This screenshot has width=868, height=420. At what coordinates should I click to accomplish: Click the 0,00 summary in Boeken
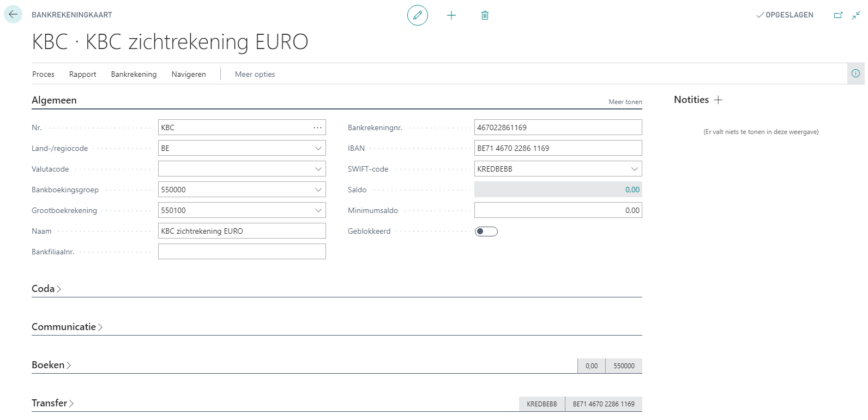point(592,366)
